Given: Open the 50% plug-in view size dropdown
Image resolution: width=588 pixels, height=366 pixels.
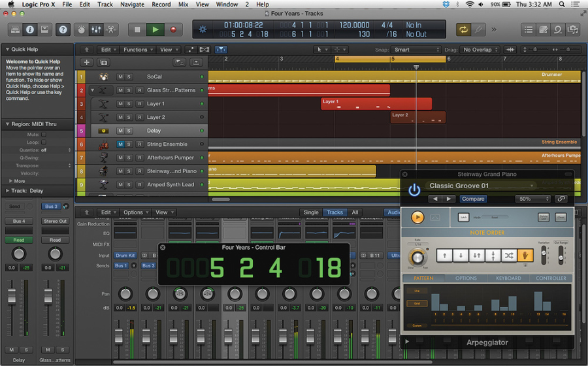Looking at the screenshot, I should tap(532, 199).
